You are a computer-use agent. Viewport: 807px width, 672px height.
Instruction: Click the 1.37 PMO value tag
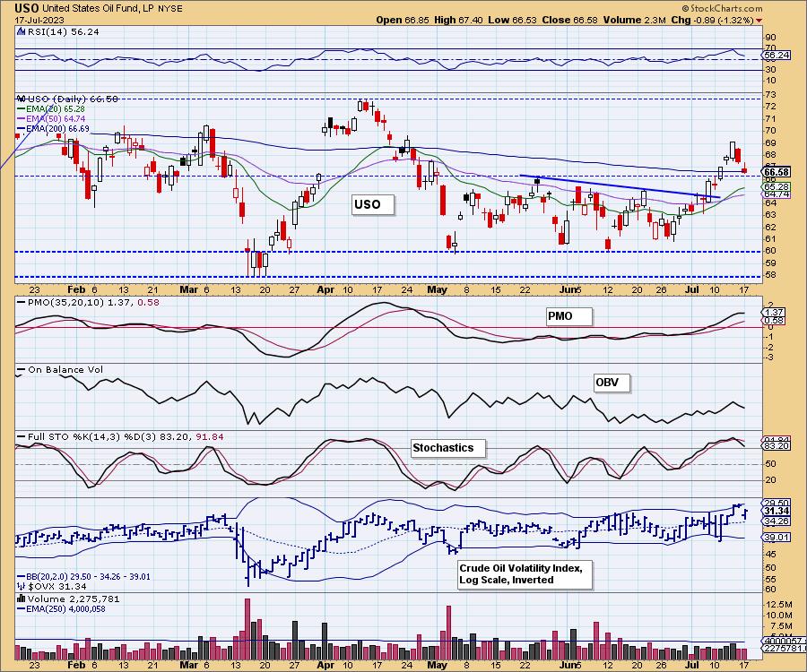pos(774,312)
